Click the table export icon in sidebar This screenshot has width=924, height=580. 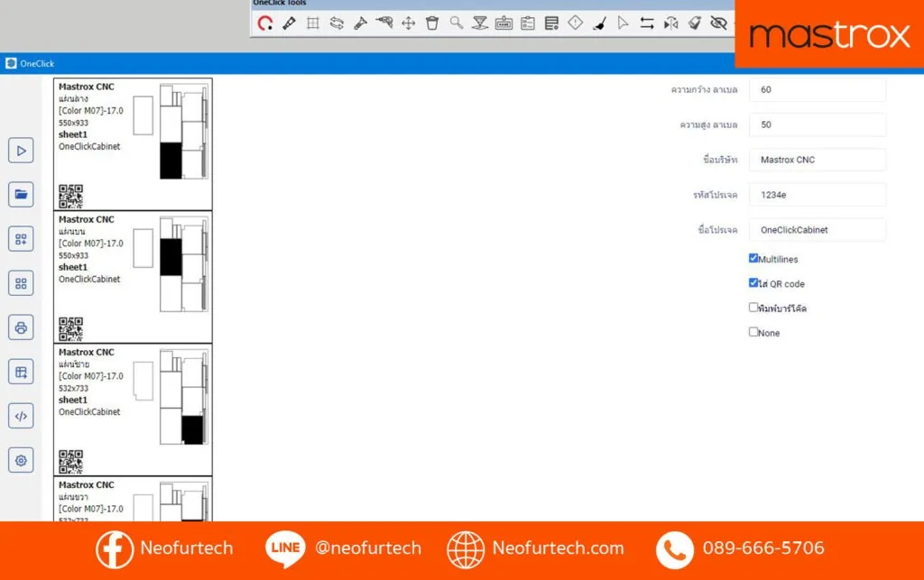(x=22, y=373)
